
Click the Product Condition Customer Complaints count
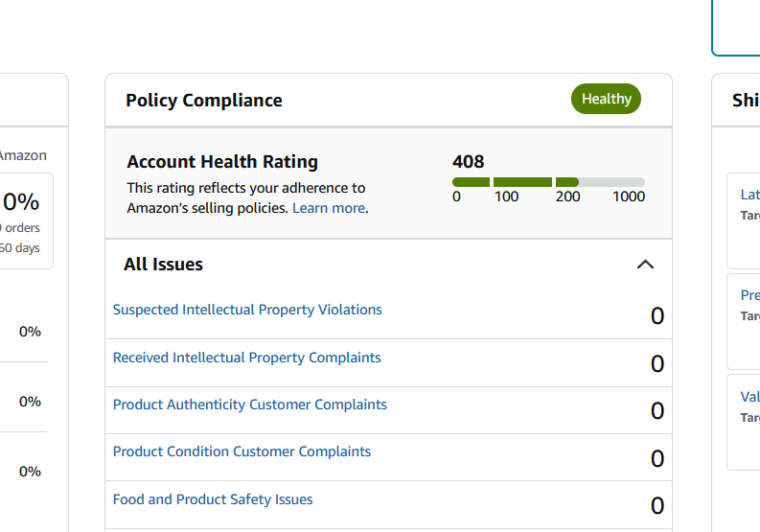pyautogui.click(x=656, y=459)
